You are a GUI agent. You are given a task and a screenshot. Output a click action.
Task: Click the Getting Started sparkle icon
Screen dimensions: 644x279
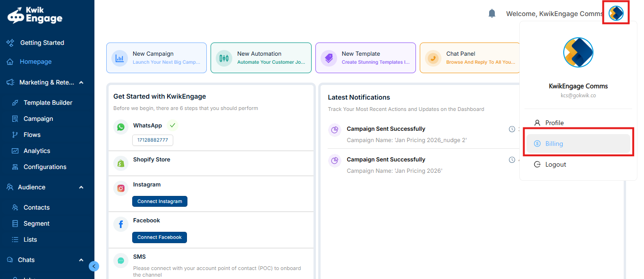coord(10,42)
